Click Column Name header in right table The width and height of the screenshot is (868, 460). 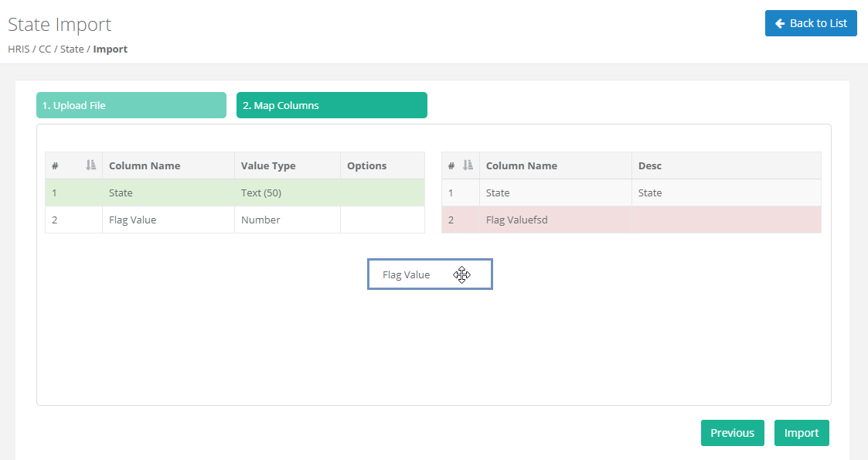point(522,165)
